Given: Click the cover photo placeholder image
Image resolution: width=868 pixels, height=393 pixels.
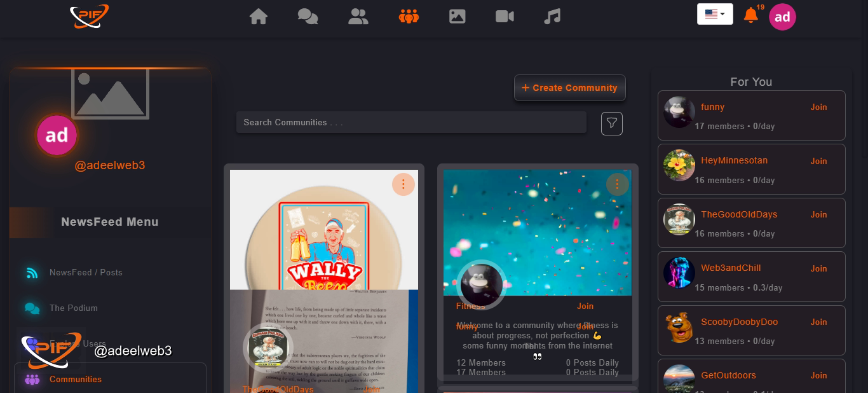Looking at the screenshot, I should (111, 94).
